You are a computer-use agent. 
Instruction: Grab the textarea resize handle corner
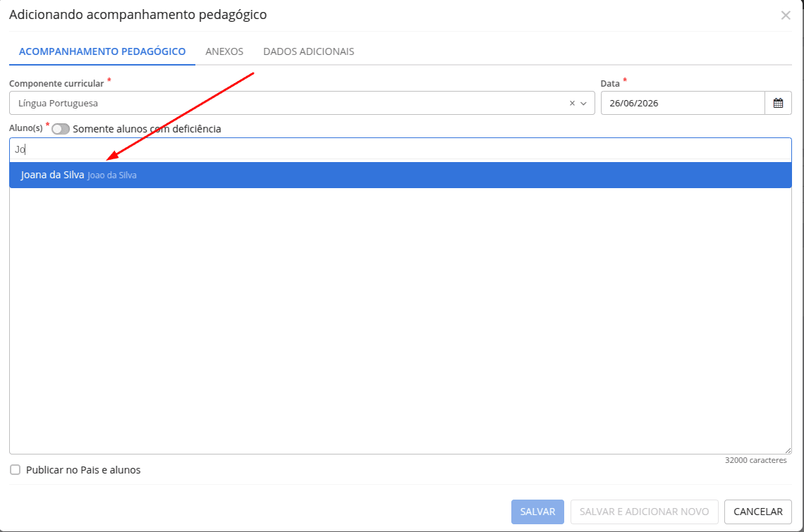(x=788, y=450)
